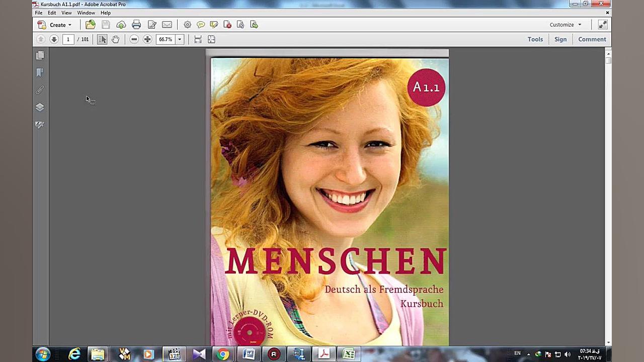Click the Save floppy disk icon
Image resolution: width=644 pixels, height=362 pixels.
[x=106, y=25]
